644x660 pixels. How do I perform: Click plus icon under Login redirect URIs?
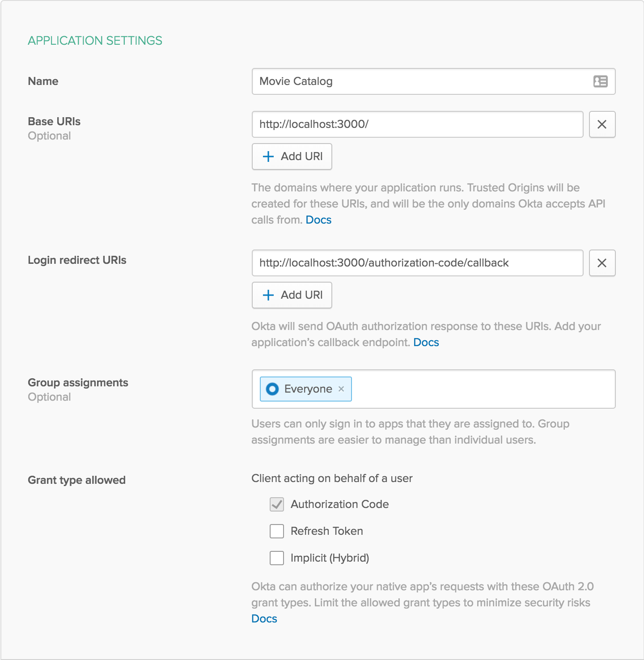click(x=268, y=295)
